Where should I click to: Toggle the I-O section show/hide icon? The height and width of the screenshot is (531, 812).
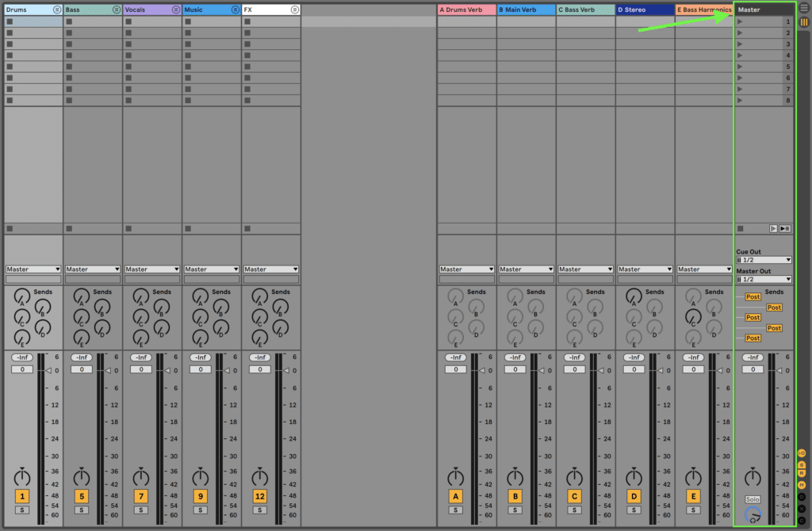click(x=802, y=453)
